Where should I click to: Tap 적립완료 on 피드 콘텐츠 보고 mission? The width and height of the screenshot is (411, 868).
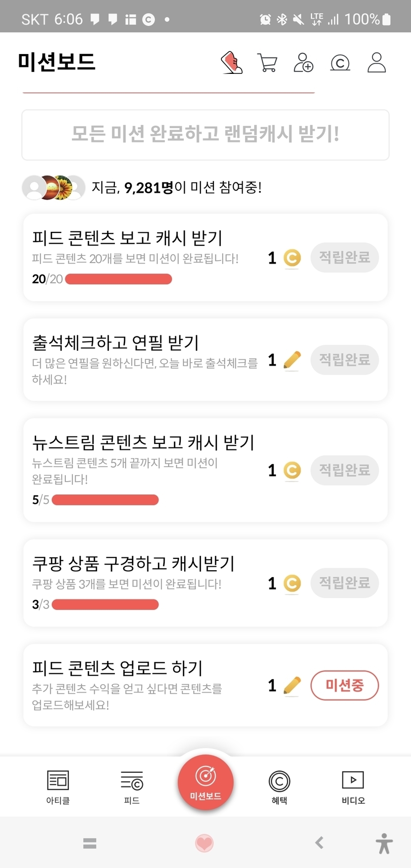[x=345, y=258]
